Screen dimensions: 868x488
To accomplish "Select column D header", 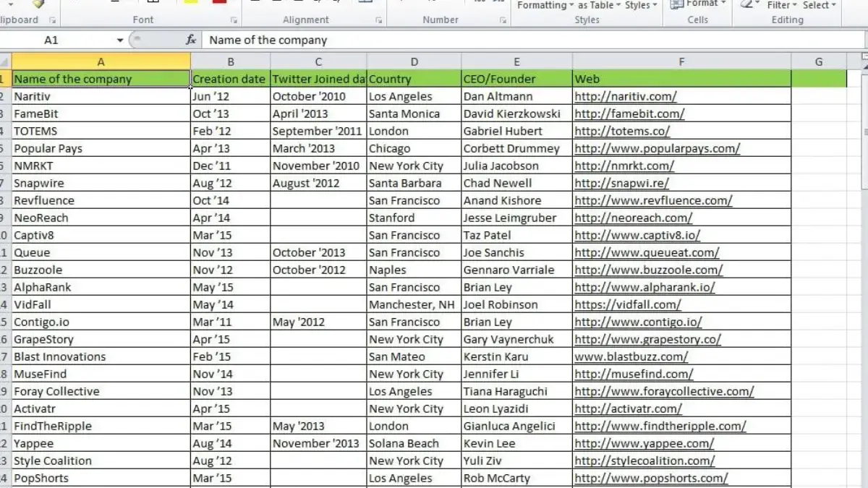I will (x=414, y=61).
